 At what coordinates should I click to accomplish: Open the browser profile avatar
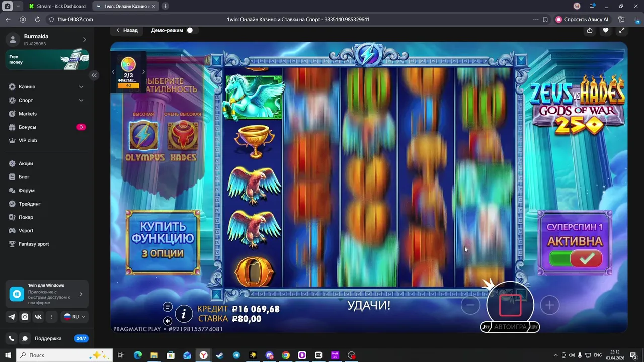click(x=577, y=6)
